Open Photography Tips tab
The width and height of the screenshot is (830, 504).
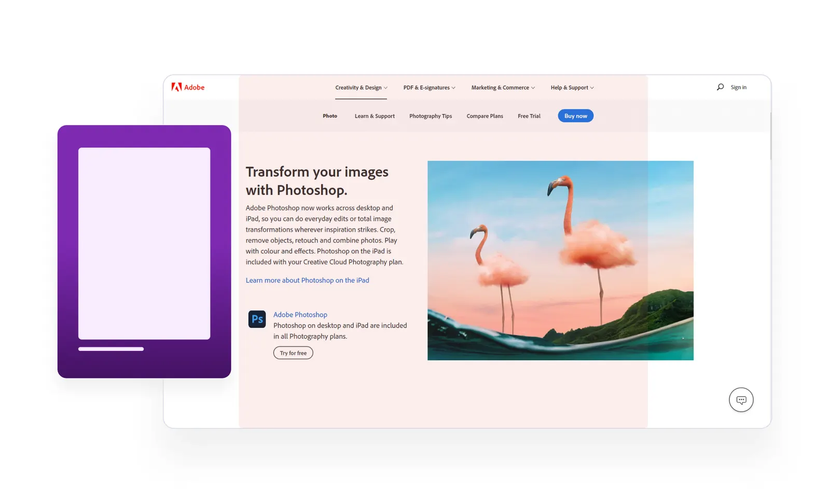[431, 116]
